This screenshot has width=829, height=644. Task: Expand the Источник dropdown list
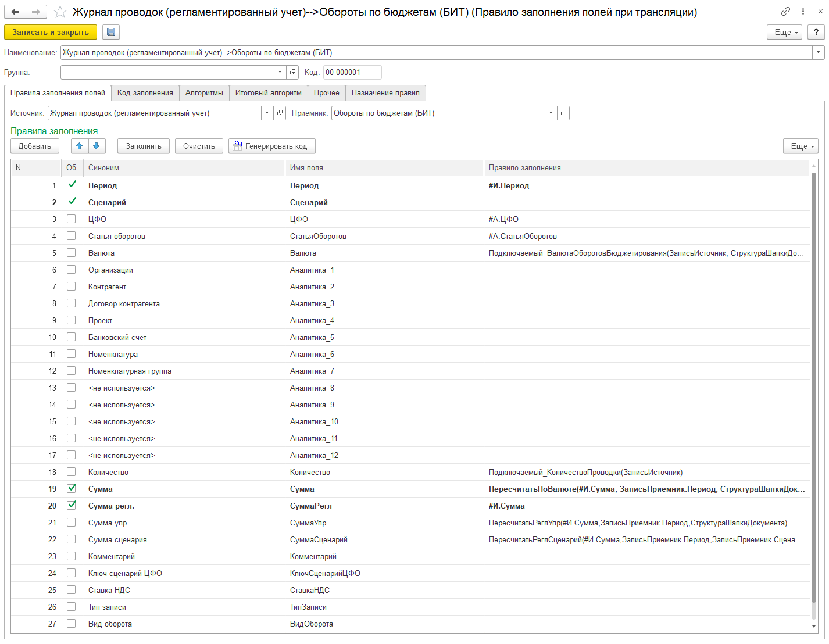pyautogui.click(x=267, y=113)
